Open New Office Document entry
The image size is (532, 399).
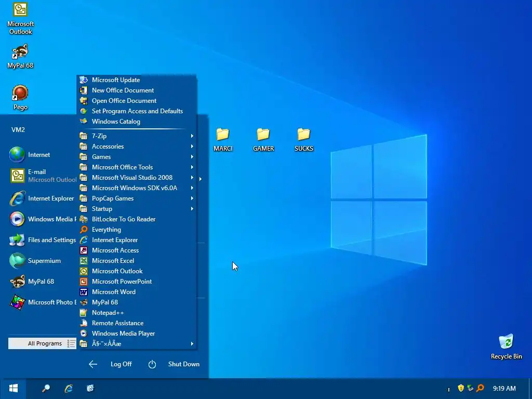click(x=137, y=90)
